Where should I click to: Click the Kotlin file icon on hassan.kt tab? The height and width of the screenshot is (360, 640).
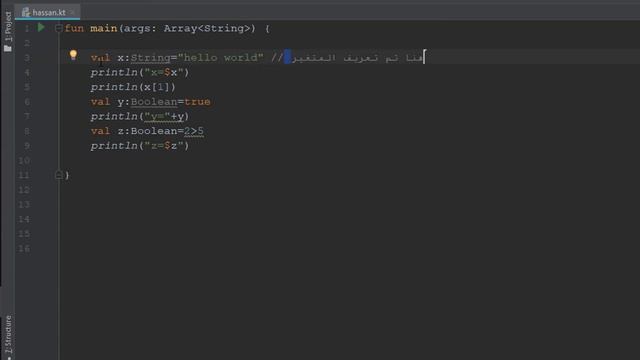click(x=26, y=12)
